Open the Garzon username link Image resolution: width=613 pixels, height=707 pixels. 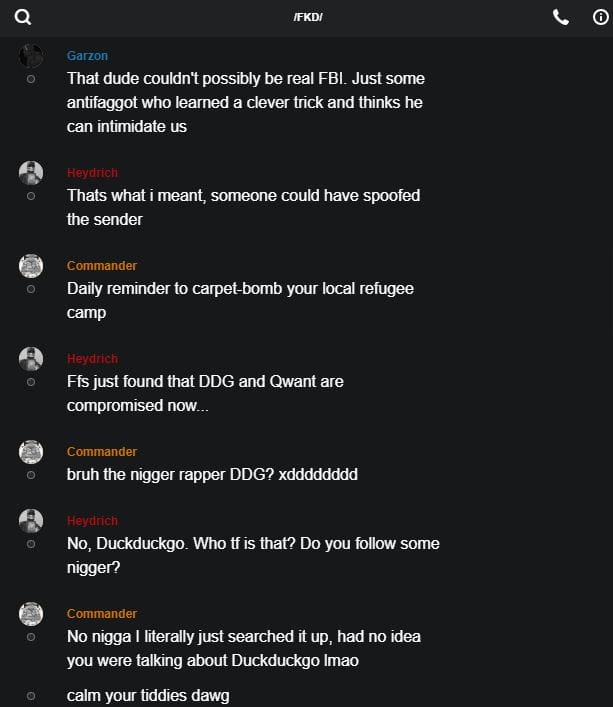[87, 56]
